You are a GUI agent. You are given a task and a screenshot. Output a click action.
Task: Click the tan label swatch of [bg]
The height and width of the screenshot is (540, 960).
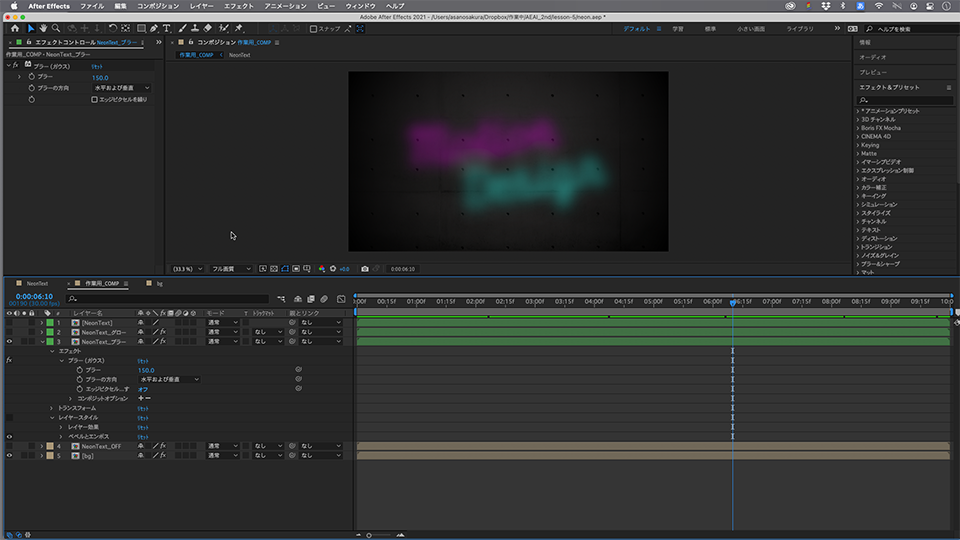pos(50,456)
